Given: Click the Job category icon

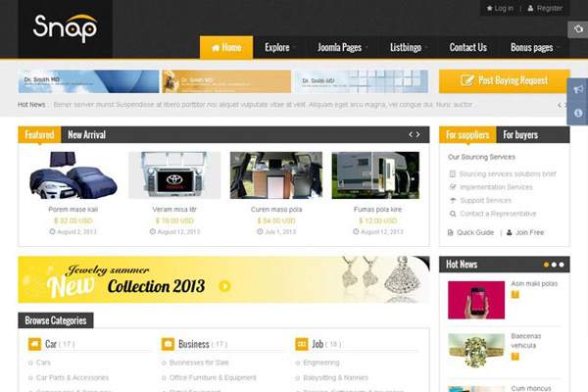Looking at the screenshot, I should [x=302, y=344].
